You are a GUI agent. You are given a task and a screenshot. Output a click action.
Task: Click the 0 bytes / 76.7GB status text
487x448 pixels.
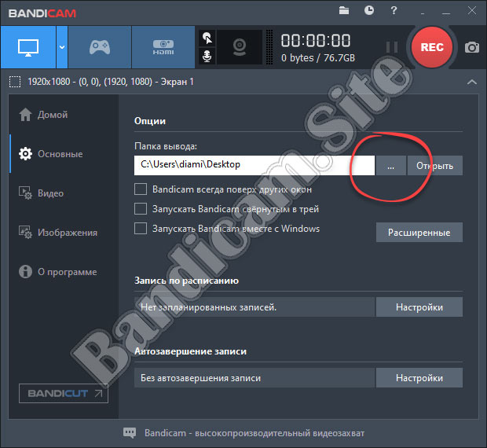click(x=318, y=58)
